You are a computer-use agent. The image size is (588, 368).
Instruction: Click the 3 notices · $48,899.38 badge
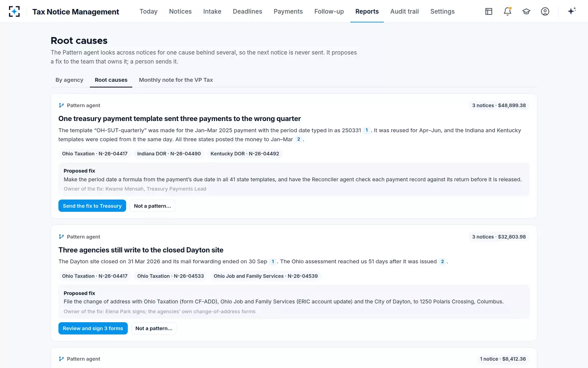499,105
